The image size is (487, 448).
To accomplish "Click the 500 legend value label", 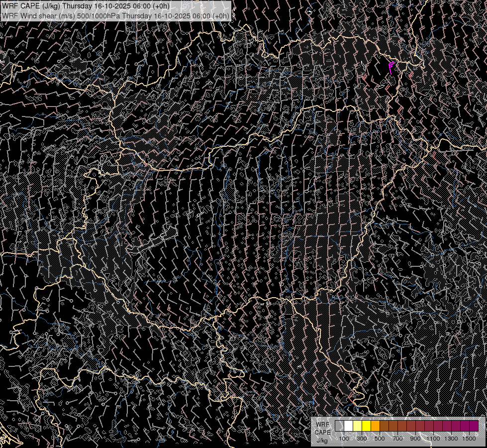I will pos(380,439).
